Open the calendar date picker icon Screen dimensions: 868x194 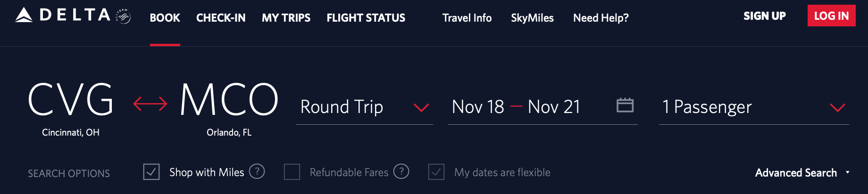[625, 105]
